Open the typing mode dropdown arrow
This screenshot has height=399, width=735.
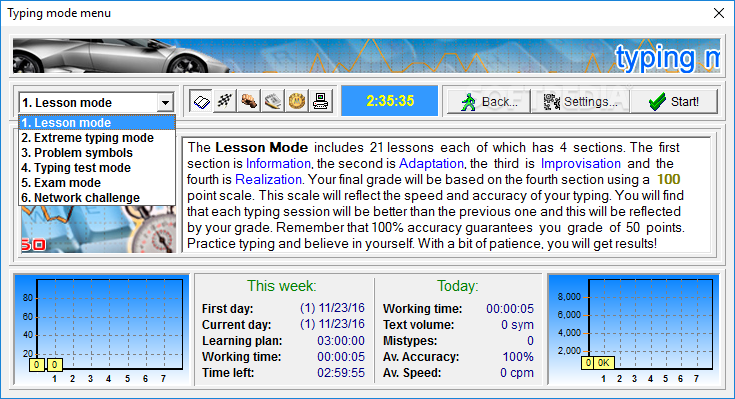coord(165,102)
